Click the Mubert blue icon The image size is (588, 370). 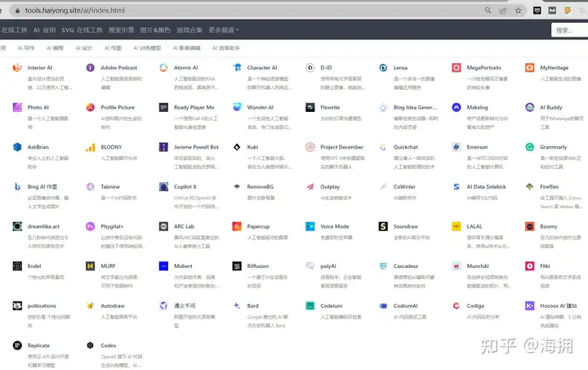163,265
